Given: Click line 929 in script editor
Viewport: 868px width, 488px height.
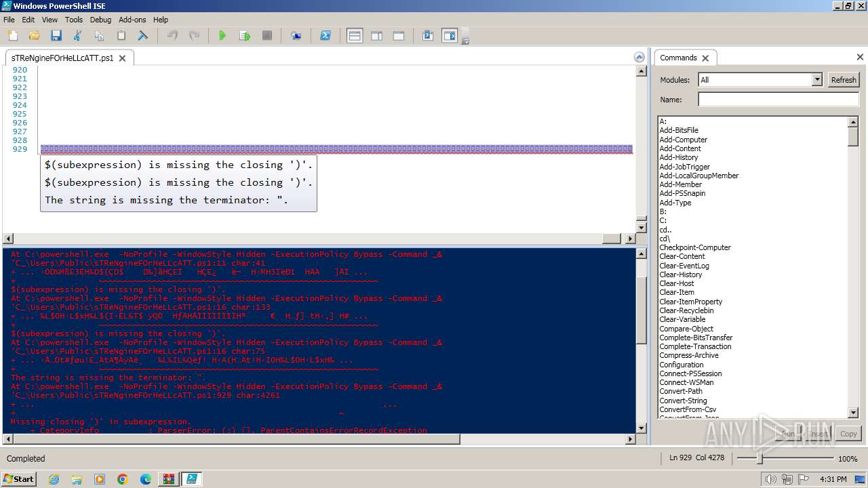Looking at the screenshot, I should (x=336, y=149).
